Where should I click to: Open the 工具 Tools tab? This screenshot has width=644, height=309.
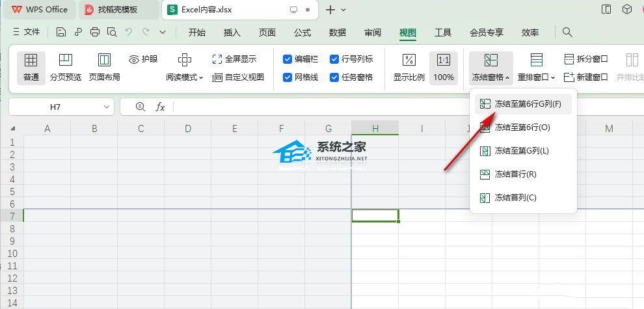pos(443,33)
